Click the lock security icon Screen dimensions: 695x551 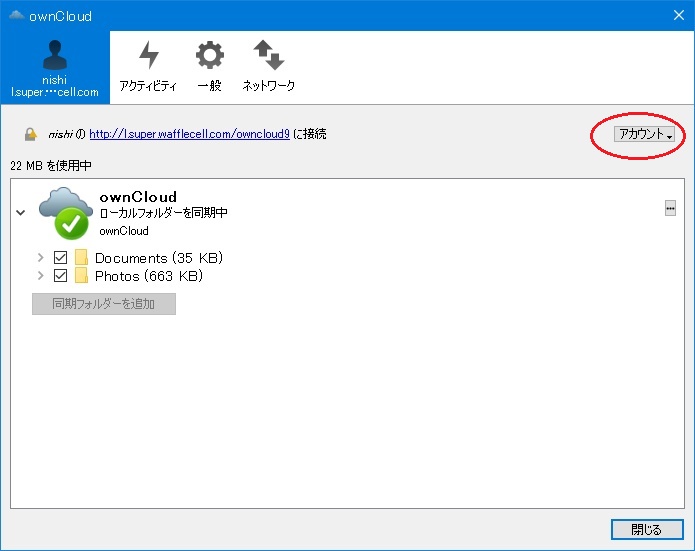(31, 134)
